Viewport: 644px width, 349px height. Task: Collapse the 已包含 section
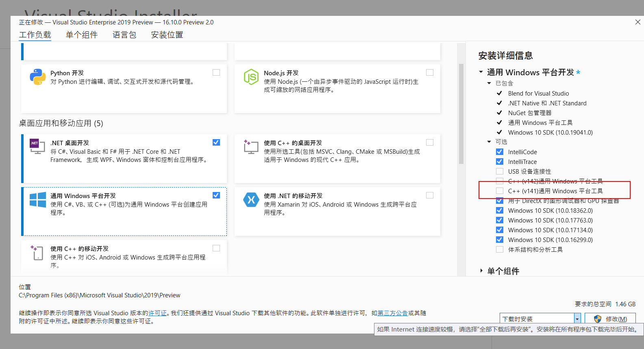[489, 83]
